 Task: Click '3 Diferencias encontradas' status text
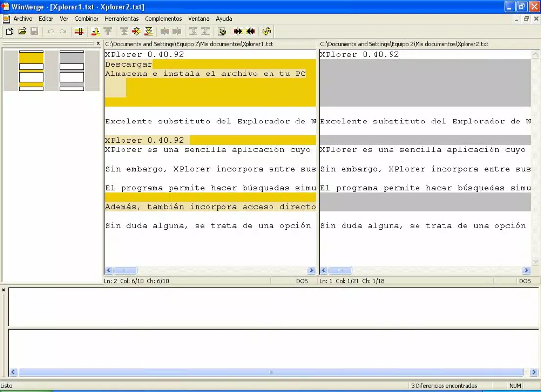click(444, 386)
